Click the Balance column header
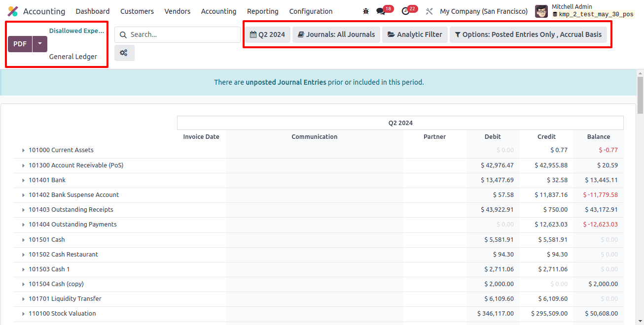 click(599, 137)
